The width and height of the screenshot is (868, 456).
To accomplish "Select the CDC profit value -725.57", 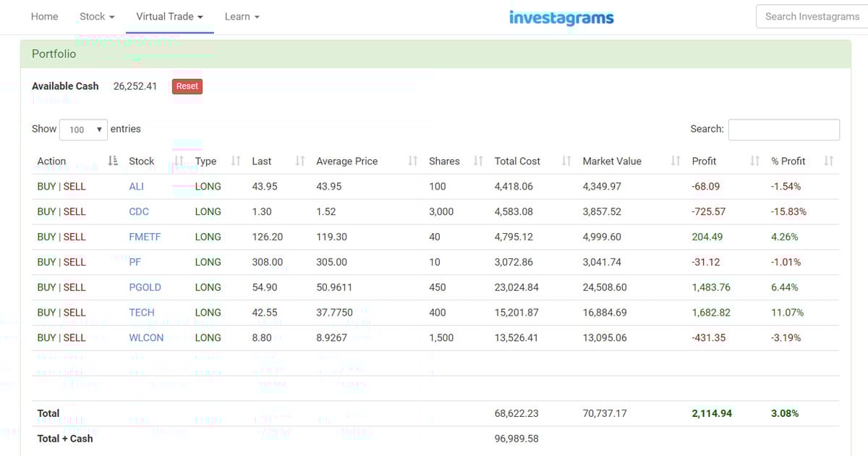I will (709, 211).
